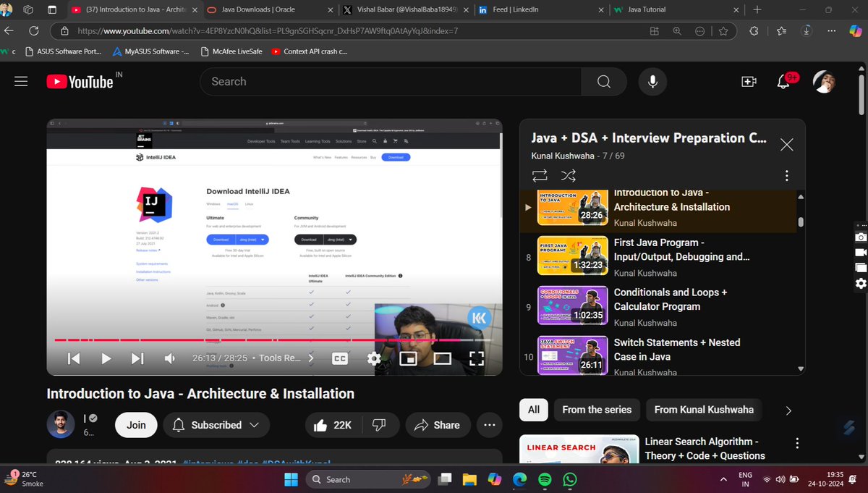Open the YouTube account avatar menu
The image size is (868, 493).
click(x=825, y=82)
